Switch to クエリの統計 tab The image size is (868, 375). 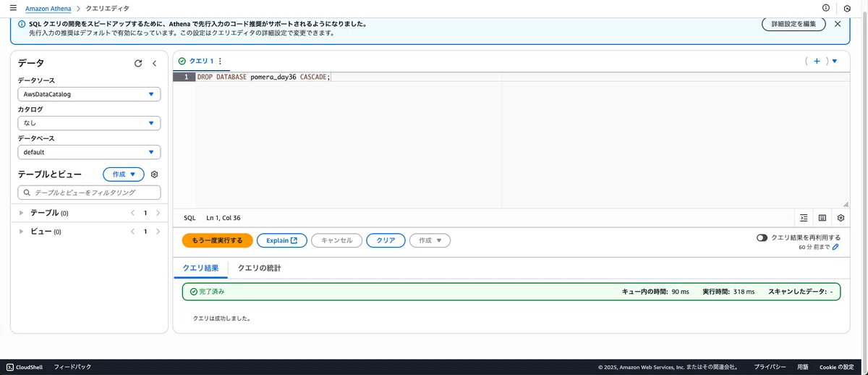click(x=260, y=268)
